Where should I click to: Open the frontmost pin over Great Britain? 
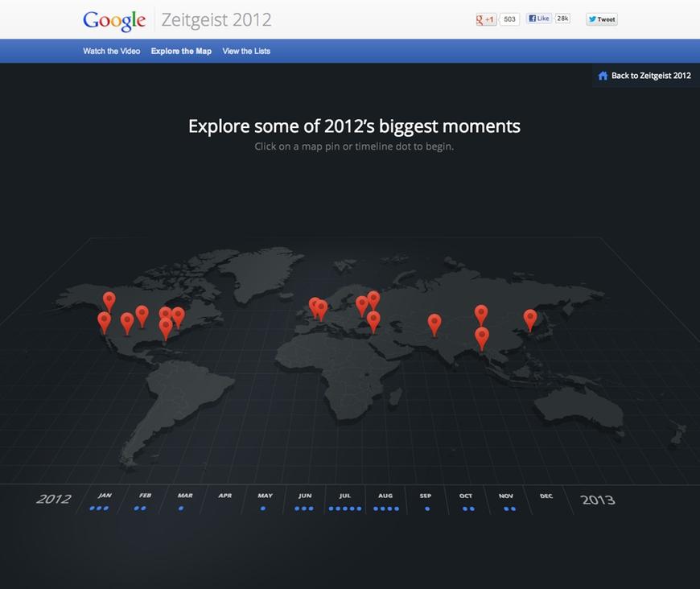pyautogui.click(x=321, y=310)
